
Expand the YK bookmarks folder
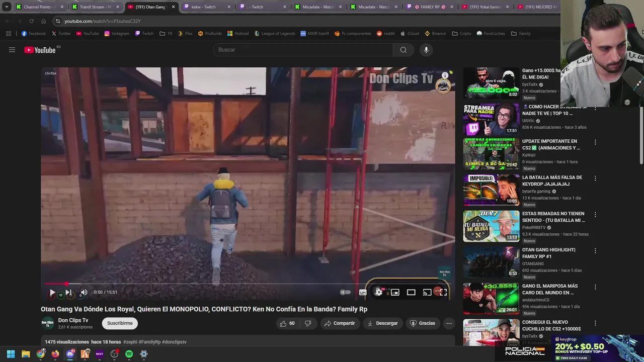(166, 34)
